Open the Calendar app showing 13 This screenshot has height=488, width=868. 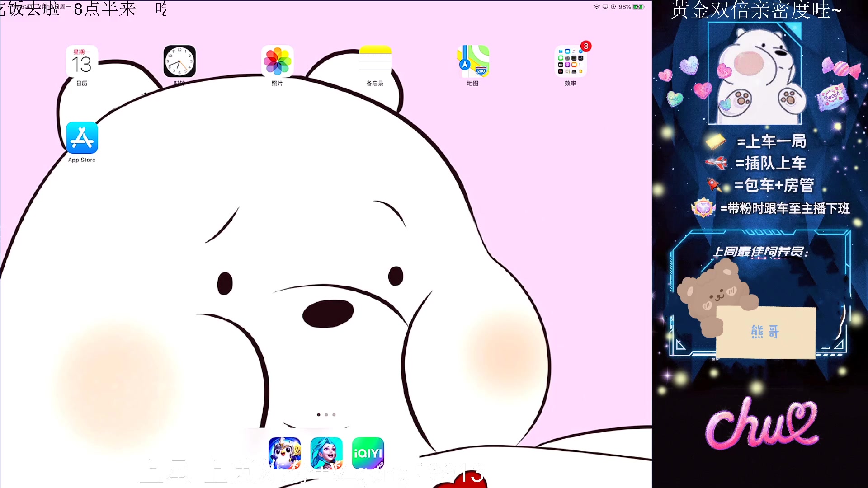click(82, 61)
